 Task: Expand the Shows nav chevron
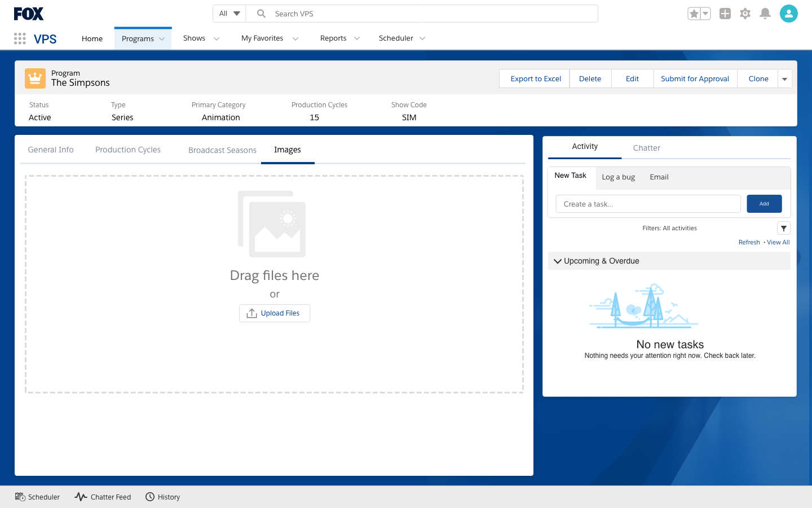coord(217,38)
